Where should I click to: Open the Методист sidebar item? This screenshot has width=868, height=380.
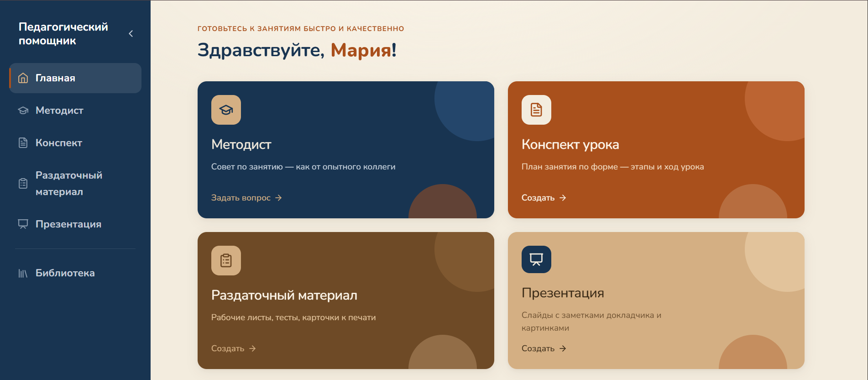click(75, 111)
